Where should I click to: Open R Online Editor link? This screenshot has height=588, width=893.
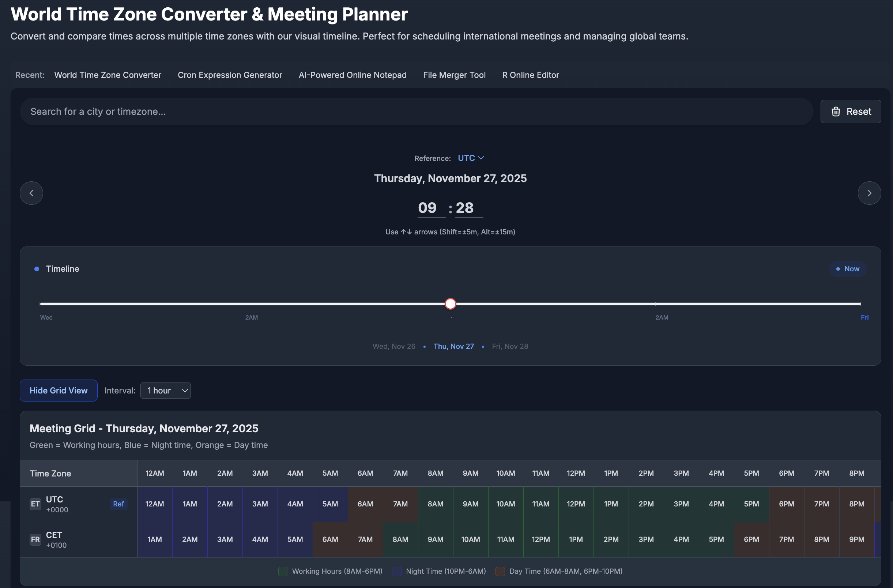pos(530,75)
